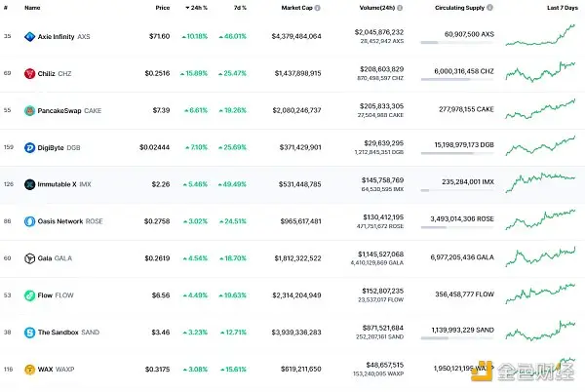The image size is (585, 392).
Task: Click the Gala coin logo
Action: [29, 258]
